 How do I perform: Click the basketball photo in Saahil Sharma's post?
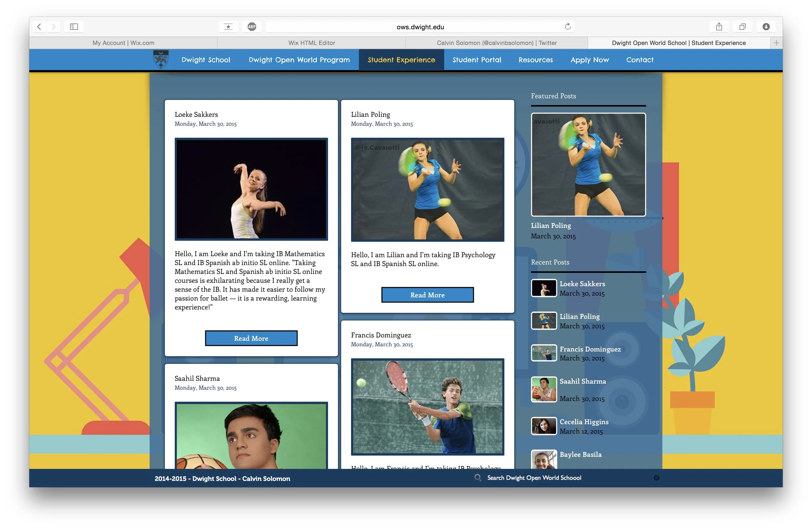[x=251, y=435]
